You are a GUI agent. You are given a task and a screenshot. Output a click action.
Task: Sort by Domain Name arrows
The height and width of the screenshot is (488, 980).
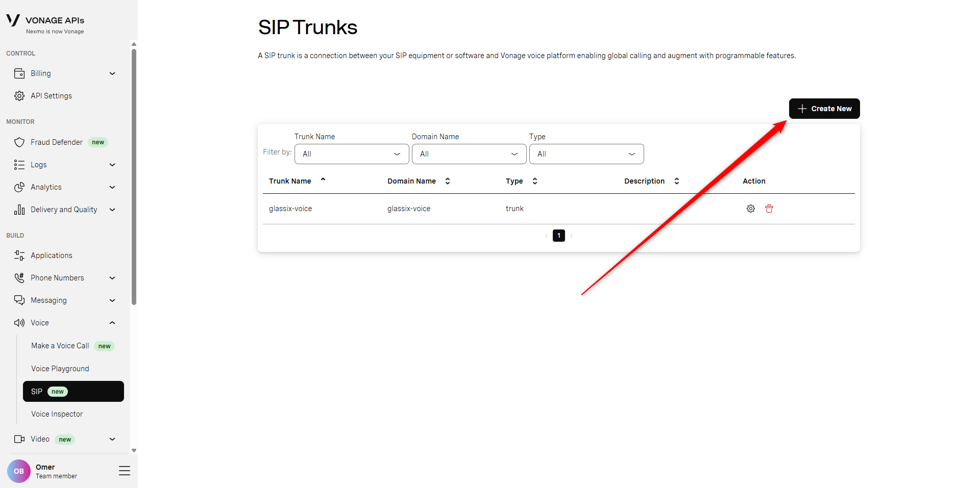pyautogui.click(x=448, y=181)
